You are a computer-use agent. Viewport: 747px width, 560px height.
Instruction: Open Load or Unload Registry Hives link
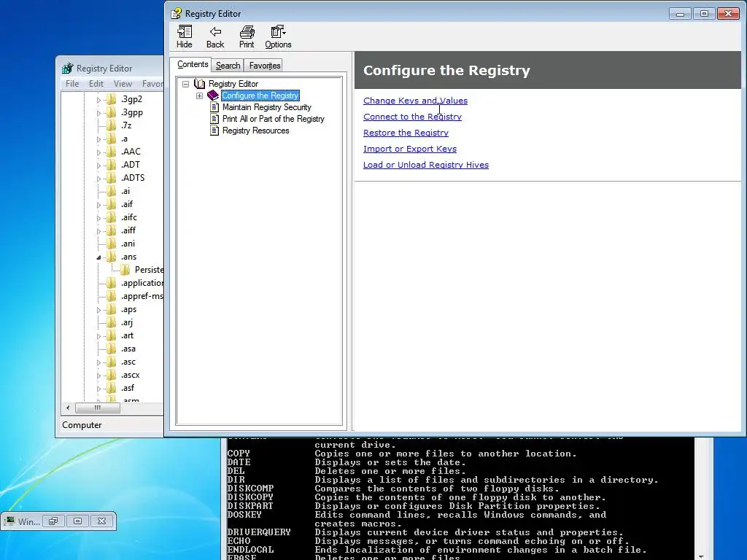click(x=426, y=165)
